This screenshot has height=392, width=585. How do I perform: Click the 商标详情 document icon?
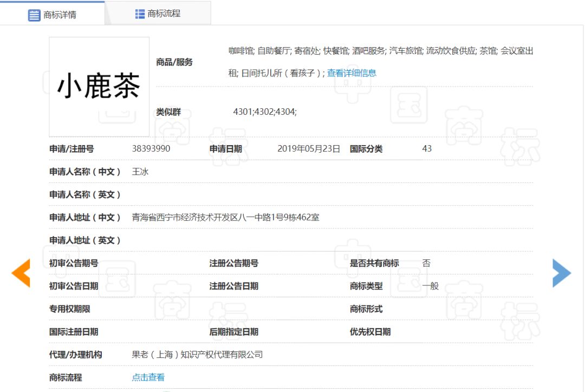[x=34, y=15]
